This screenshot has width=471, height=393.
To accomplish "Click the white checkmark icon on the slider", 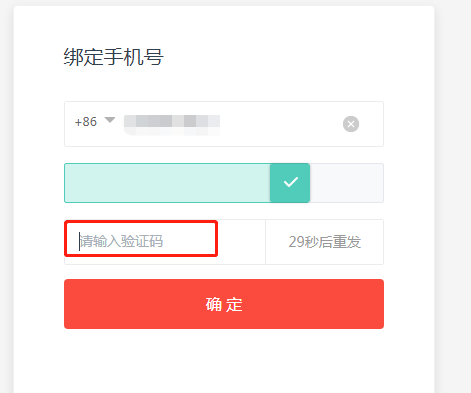I will (x=291, y=182).
